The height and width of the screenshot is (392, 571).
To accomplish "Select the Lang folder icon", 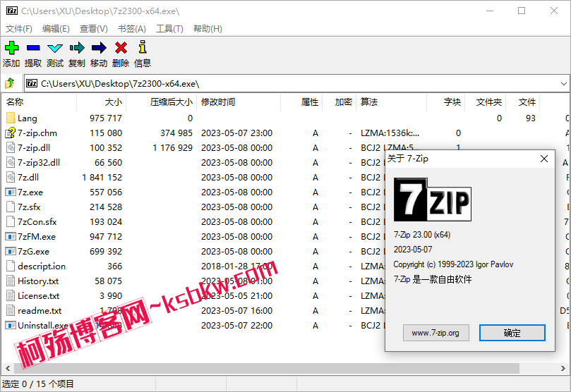I will click(11, 118).
